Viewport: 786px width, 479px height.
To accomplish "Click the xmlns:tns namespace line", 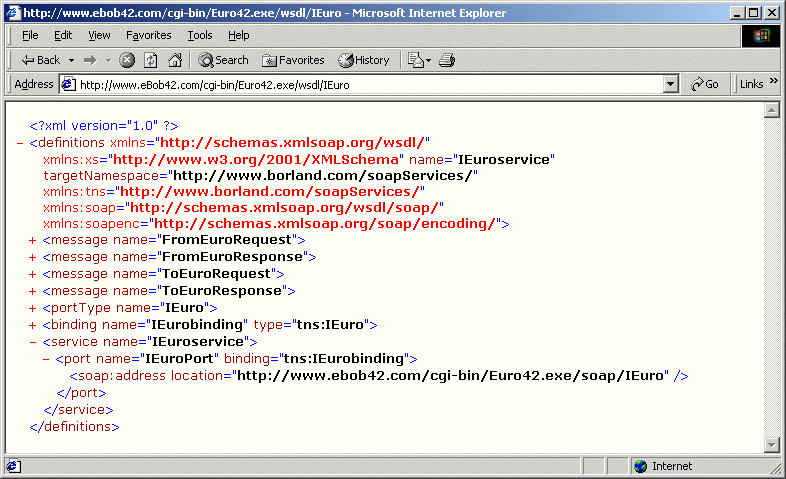I will point(234,192).
